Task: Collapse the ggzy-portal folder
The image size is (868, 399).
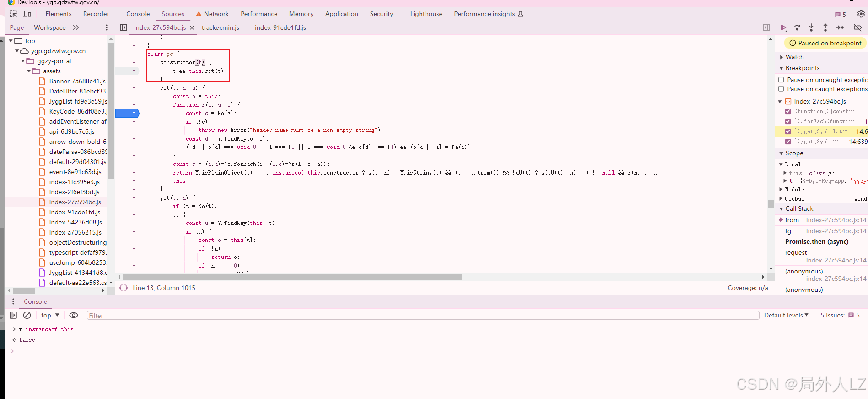Action: click(23, 61)
